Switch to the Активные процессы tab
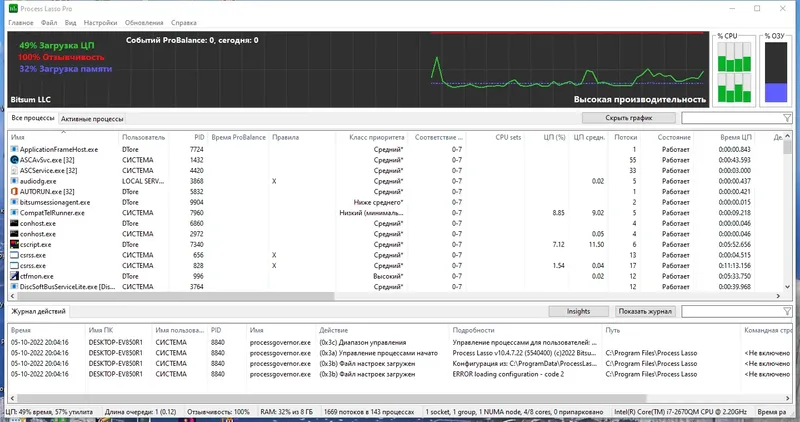This screenshot has height=422, width=800. (x=92, y=119)
